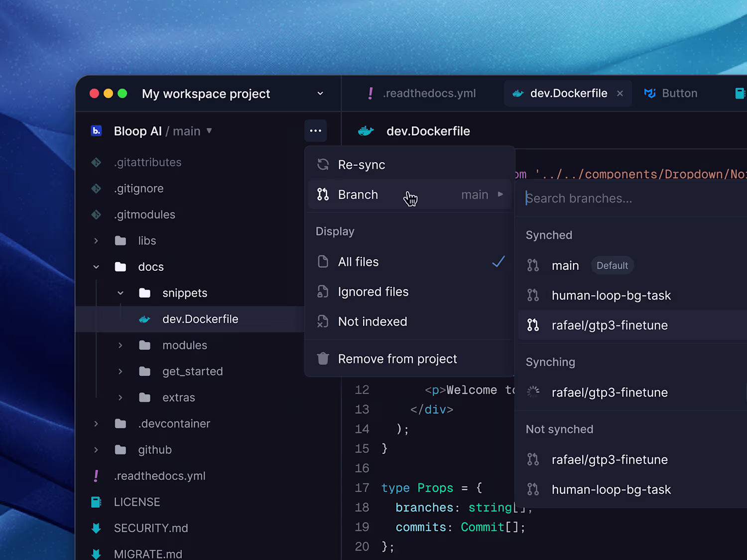Click the exclamation icon in .readthedocs.yml tab
Viewport: 747px width, 560px height.
point(371,93)
